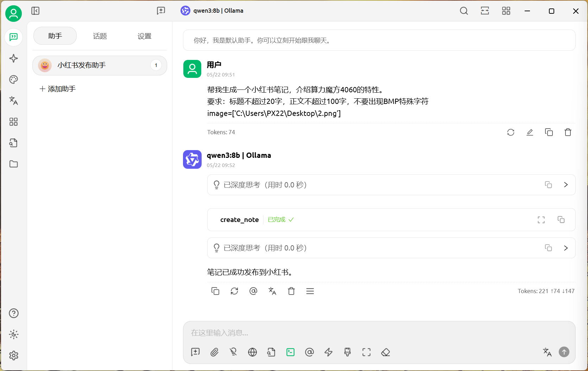The height and width of the screenshot is (371, 588).
Task: Open the Knowledge Base in sidebar
Action: click(13, 143)
